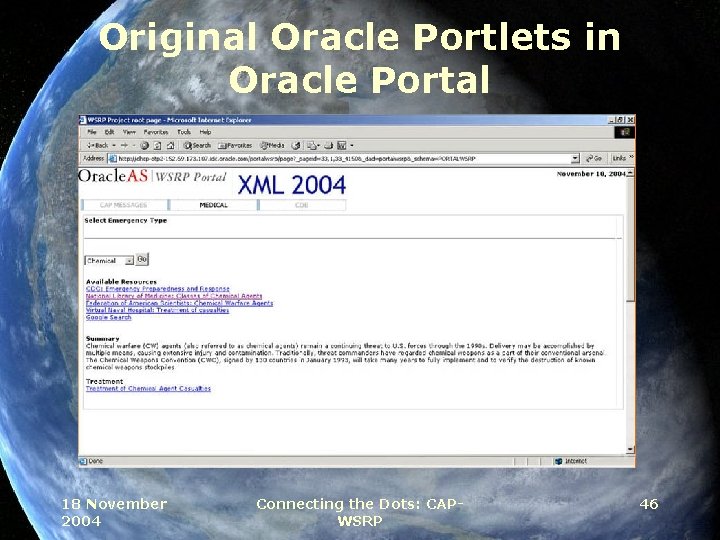This screenshot has width=720, height=540.
Task: Minimize the Internet Explorer window
Action: [612, 120]
